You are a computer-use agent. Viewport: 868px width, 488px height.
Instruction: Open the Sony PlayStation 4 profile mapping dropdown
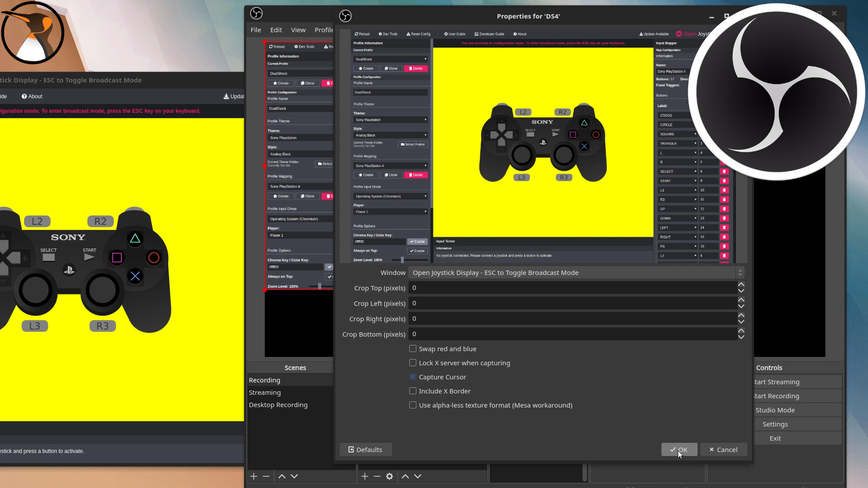point(390,165)
